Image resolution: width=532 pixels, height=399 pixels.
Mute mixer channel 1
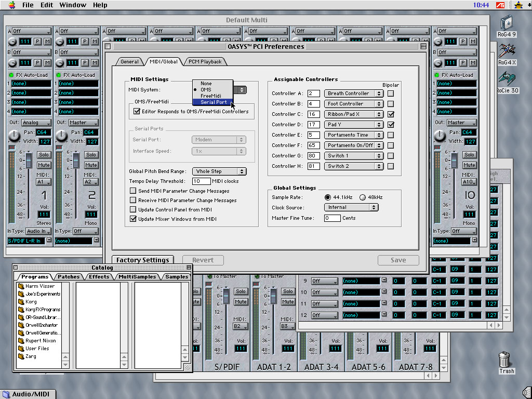coord(44,165)
